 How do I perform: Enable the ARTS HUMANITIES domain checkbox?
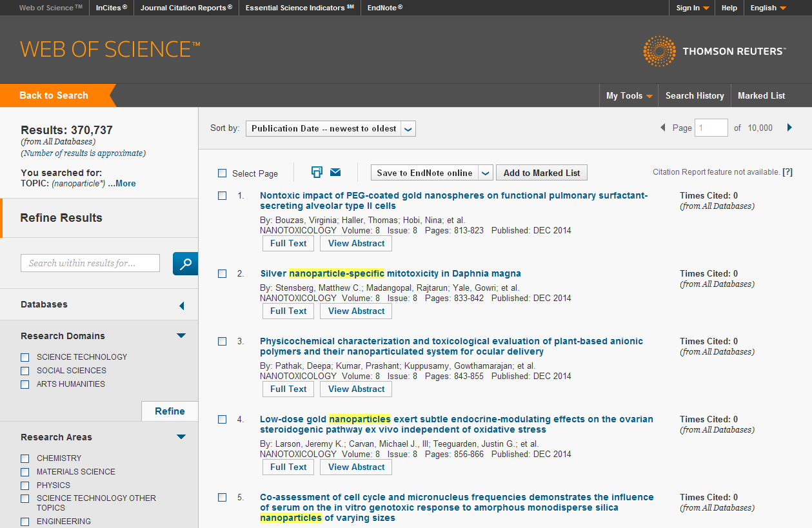point(25,384)
